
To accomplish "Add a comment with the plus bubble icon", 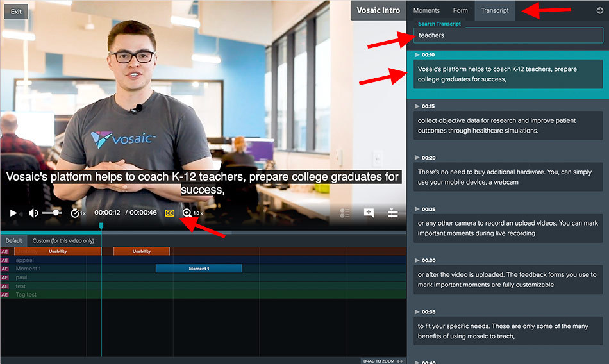I will 369,213.
